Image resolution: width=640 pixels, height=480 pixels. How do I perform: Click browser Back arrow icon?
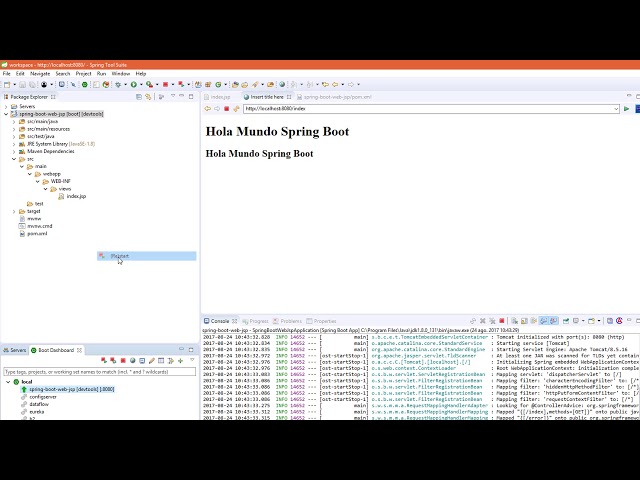tap(207, 109)
